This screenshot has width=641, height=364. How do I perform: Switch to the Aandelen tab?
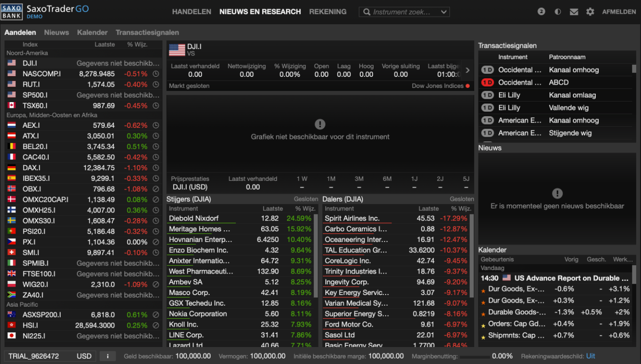click(20, 33)
